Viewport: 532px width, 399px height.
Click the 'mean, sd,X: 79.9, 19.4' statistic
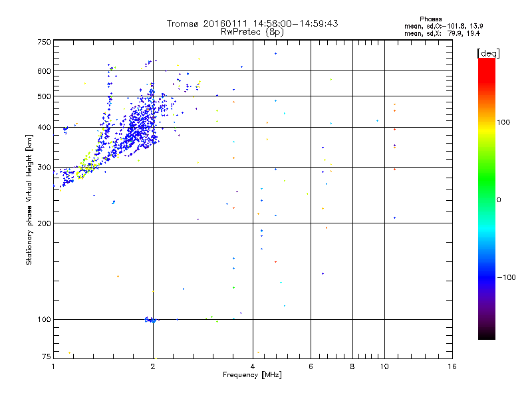[x=442, y=33]
